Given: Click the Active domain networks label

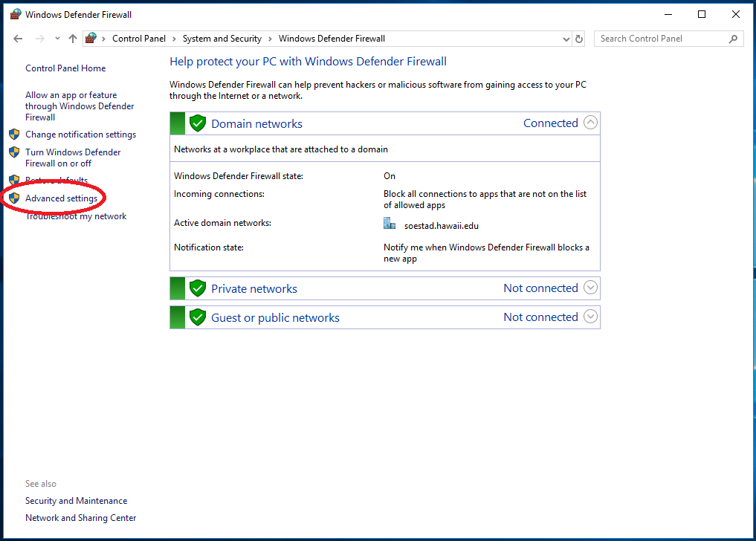Looking at the screenshot, I should (222, 223).
